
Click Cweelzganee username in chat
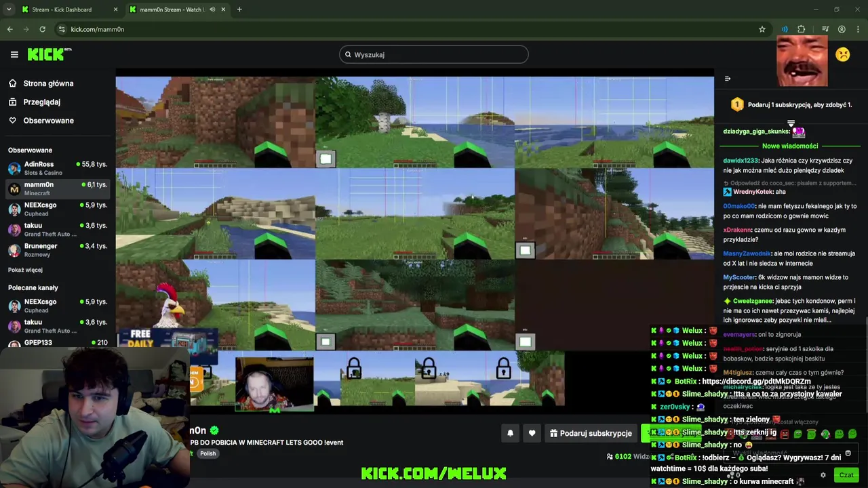pyautogui.click(x=753, y=301)
